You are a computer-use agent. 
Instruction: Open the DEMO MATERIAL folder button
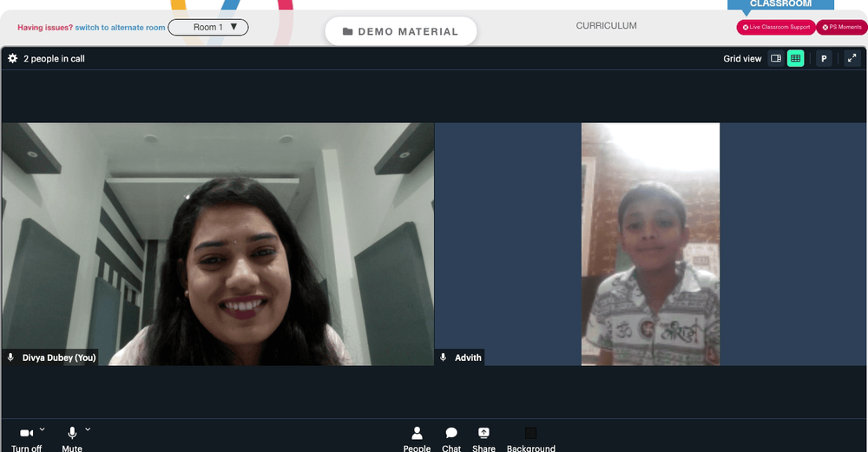[401, 31]
